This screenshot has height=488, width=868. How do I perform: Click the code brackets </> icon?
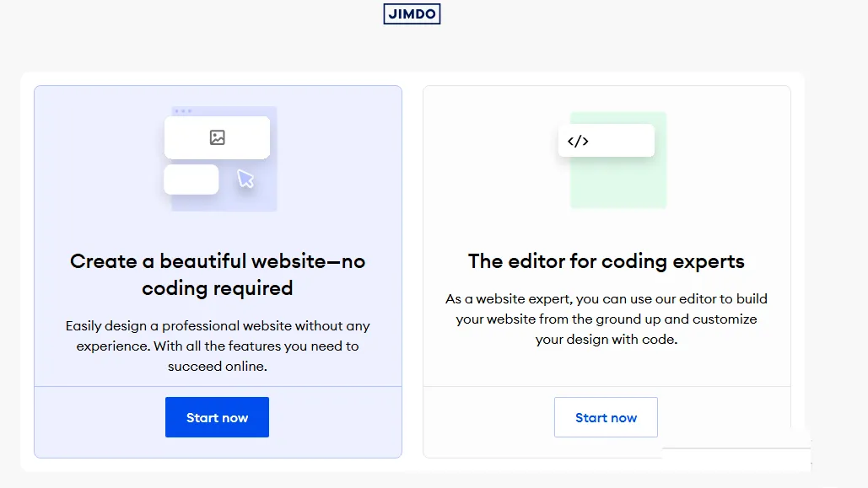tap(578, 141)
